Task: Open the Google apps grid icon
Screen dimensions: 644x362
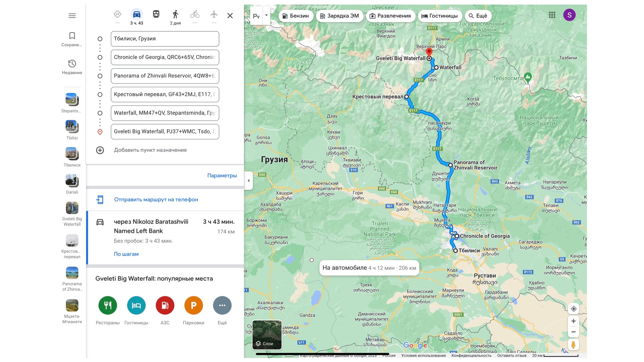Action: click(x=552, y=15)
